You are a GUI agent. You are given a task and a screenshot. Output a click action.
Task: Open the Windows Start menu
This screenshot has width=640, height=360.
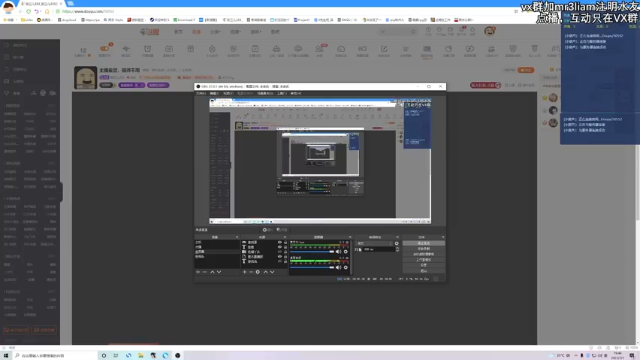tap(6, 356)
